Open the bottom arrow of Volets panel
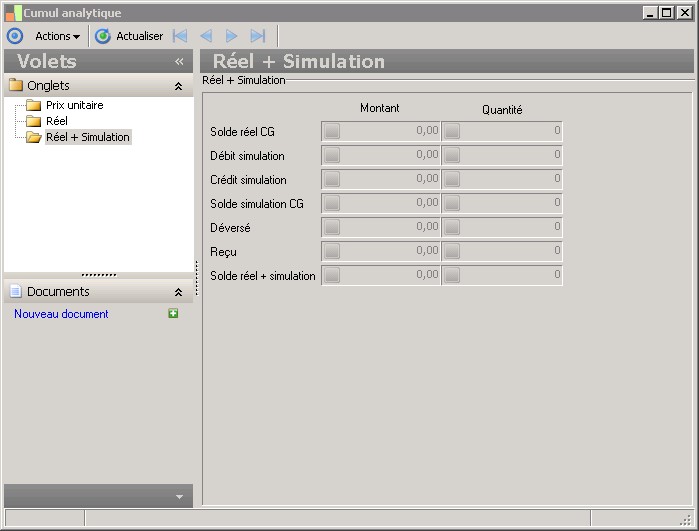The height and width of the screenshot is (531, 699). 179,497
